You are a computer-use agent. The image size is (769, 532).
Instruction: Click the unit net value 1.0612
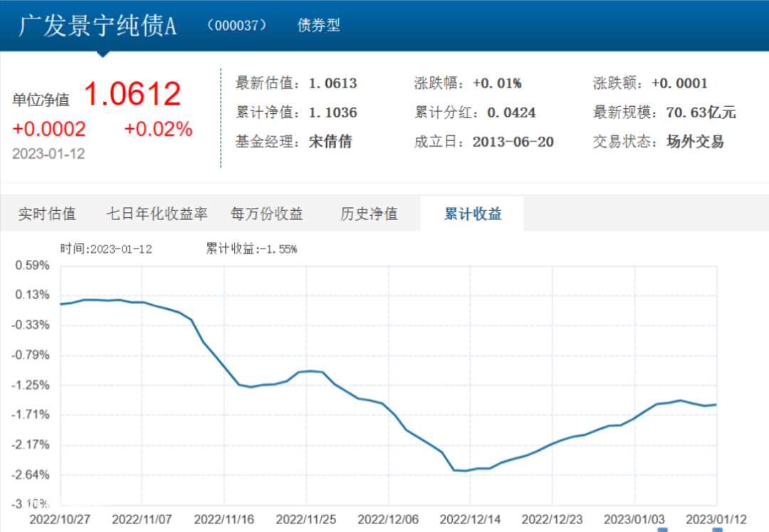[132, 93]
